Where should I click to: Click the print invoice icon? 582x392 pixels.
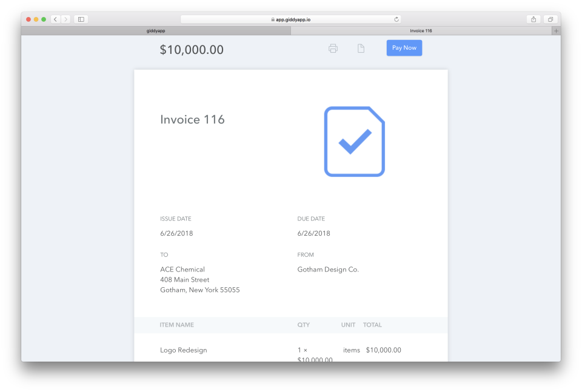333,48
